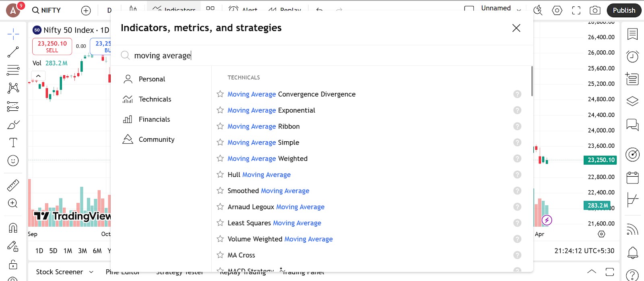
Task: Add Moving Average Weighted indicator
Action: pos(267,159)
